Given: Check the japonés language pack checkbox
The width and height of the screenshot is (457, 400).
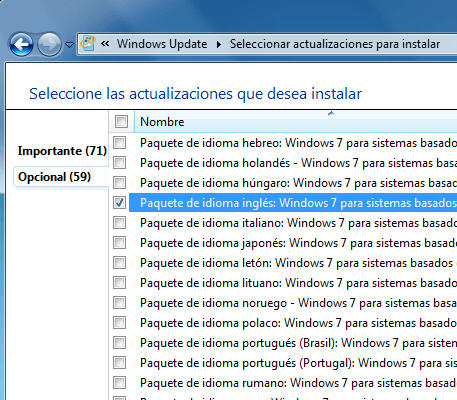Looking at the screenshot, I should (x=119, y=243).
